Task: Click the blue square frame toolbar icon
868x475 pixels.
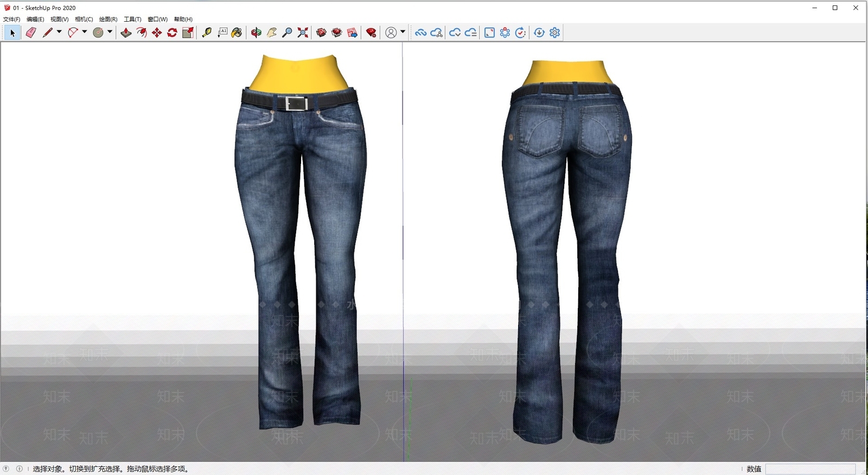Action: pos(489,33)
